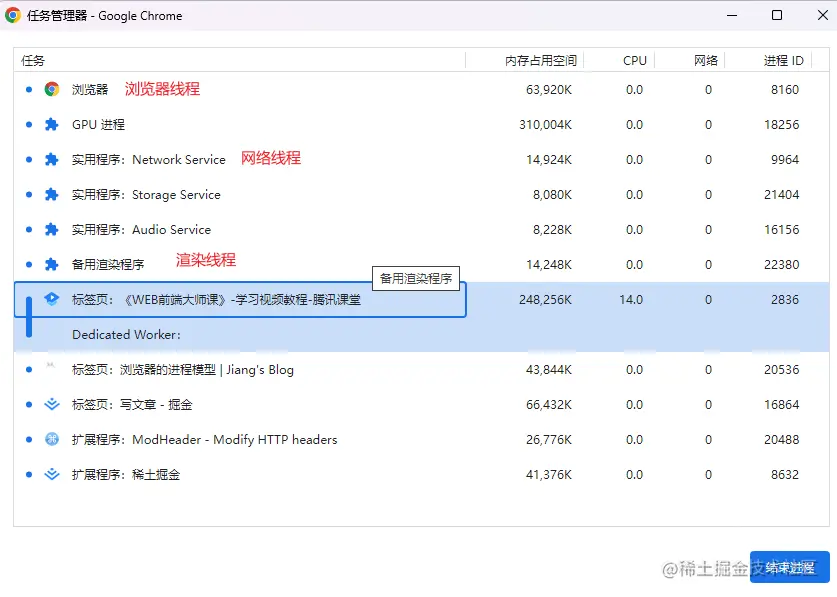The image size is (837, 597).
Task: Click the Storage Service puzzle icon
Action: coord(52,194)
